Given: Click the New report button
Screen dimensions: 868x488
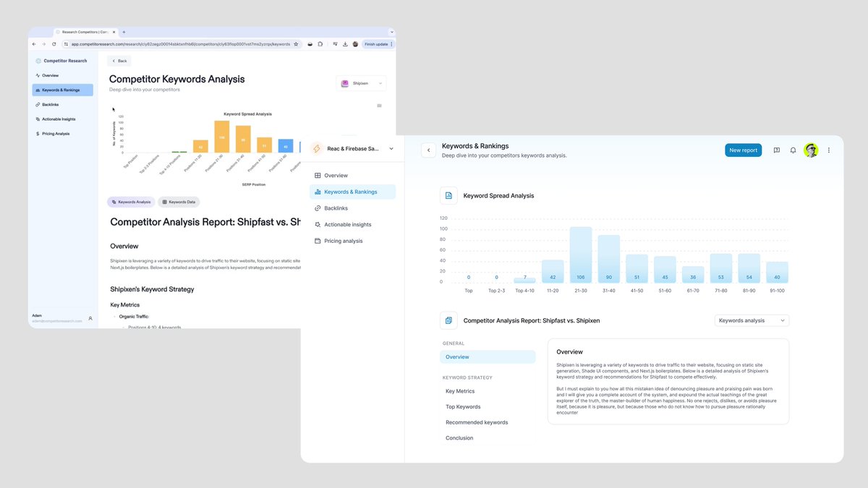Looking at the screenshot, I should click(x=743, y=150).
